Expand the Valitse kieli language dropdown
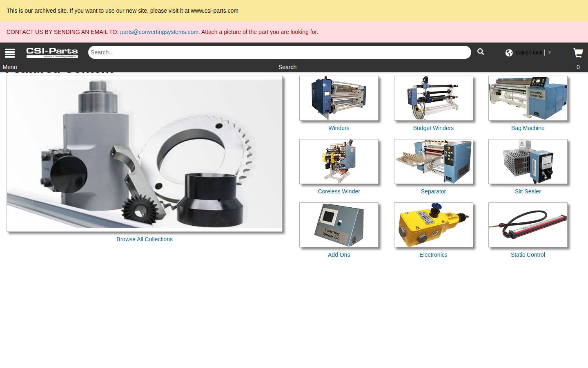Screen dimensions: 588x368 pyautogui.click(x=533, y=52)
